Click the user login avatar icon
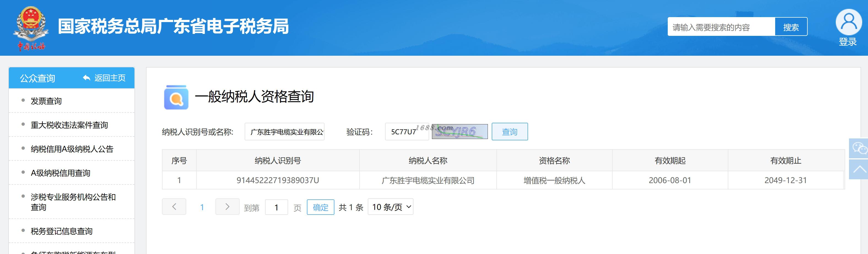868x254 pixels. pyautogui.click(x=848, y=22)
